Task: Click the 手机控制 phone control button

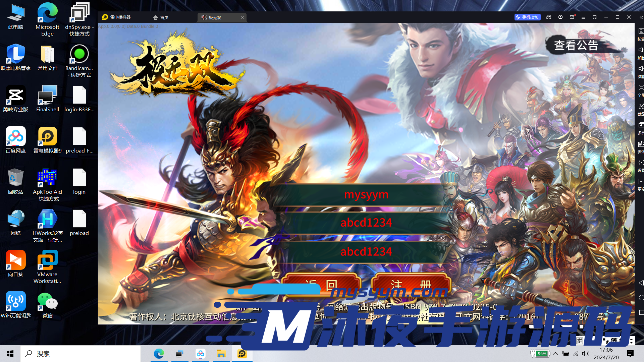Action: coord(527,17)
